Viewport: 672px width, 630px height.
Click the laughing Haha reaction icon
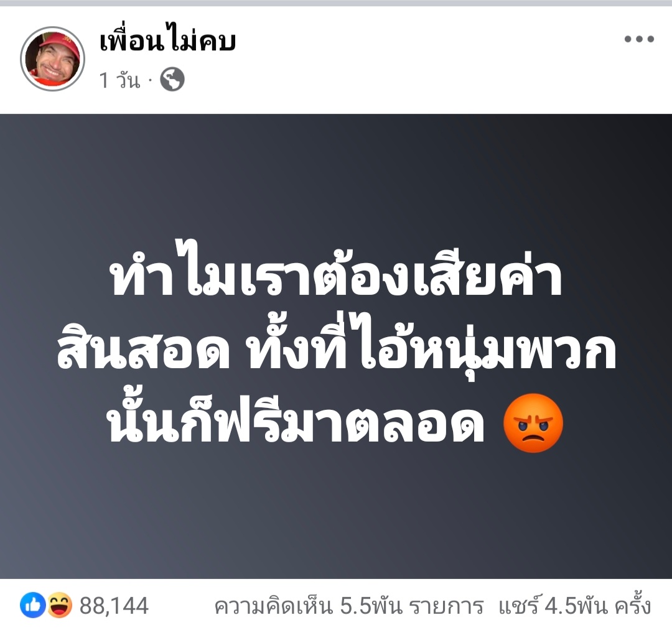click(x=59, y=605)
